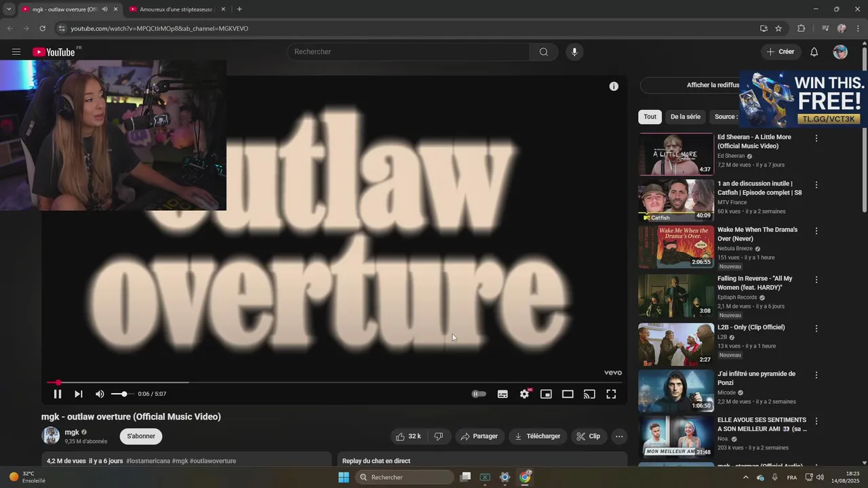Start voice search with the microphone

pos(574,52)
